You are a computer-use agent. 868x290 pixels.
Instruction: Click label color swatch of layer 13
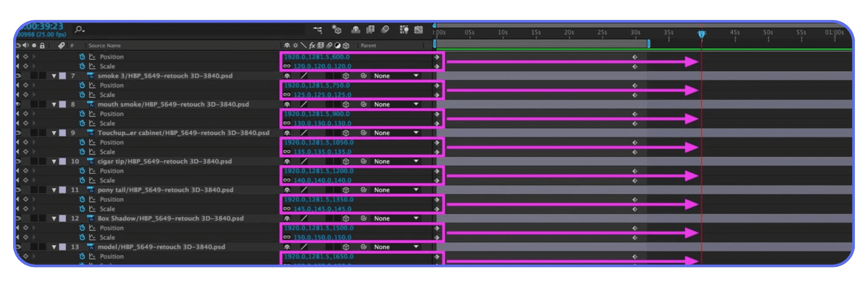tap(62, 247)
